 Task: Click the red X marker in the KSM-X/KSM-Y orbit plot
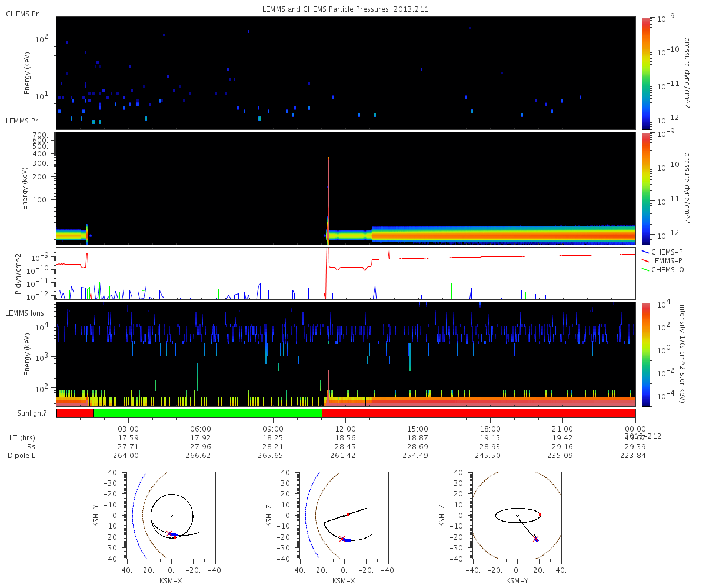click(x=169, y=533)
